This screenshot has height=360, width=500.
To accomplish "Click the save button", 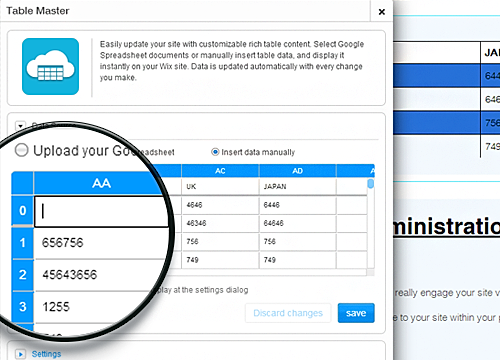I will click(x=356, y=313).
